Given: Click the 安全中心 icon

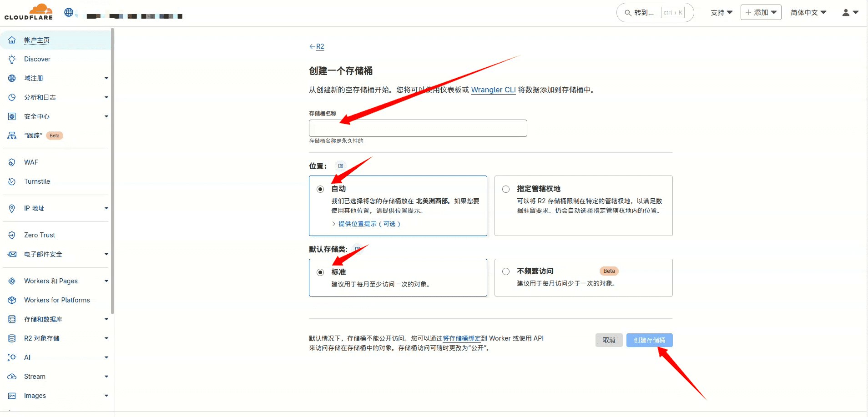Looking at the screenshot, I should pyautogui.click(x=12, y=116).
